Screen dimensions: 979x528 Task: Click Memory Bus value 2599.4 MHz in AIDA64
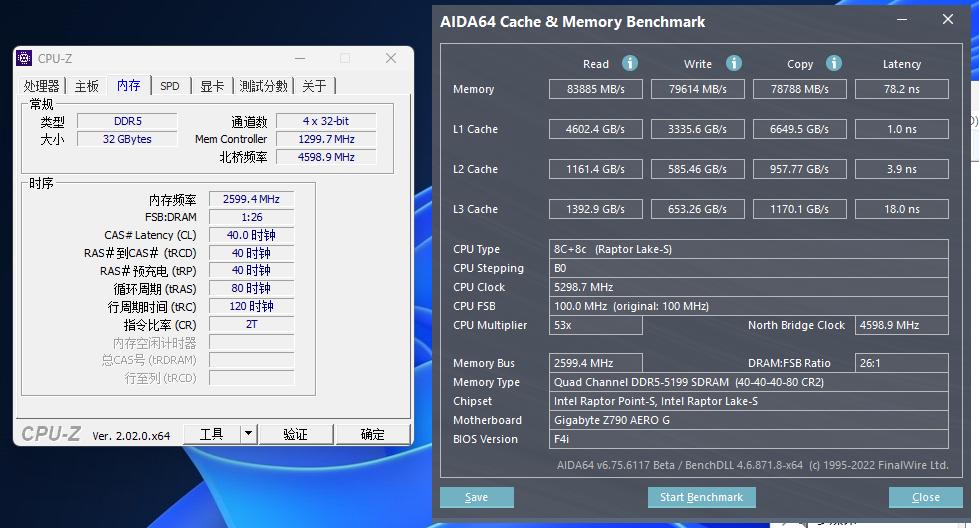(596, 363)
